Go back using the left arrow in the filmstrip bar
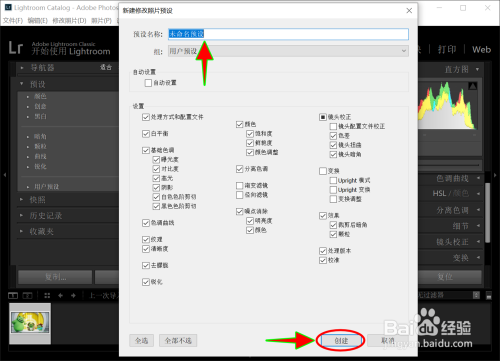 [x=60, y=295]
